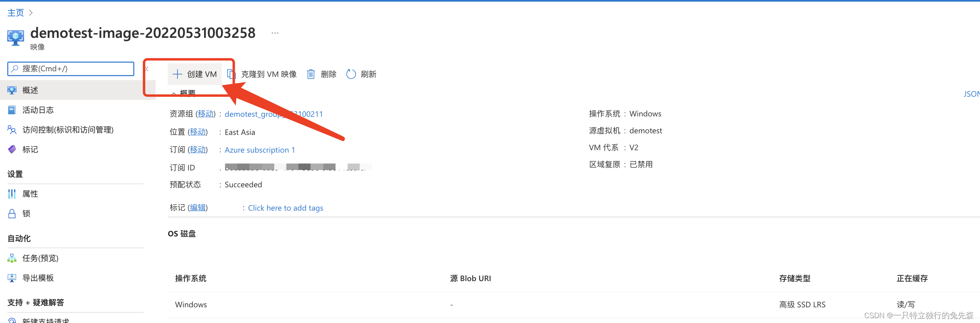Click the clone icon for 克隆到 VM 映像
This screenshot has width=980, height=323.
pos(231,74)
